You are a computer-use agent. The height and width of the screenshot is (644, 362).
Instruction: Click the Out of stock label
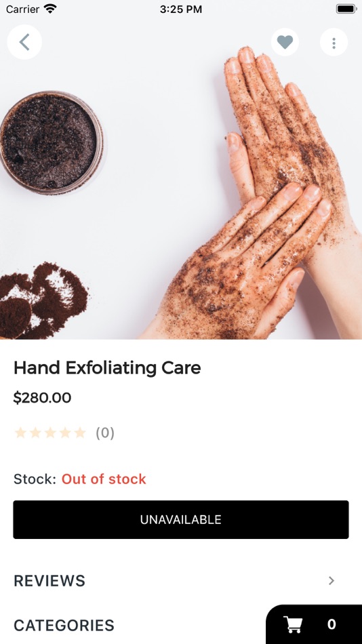coord(104,479)
